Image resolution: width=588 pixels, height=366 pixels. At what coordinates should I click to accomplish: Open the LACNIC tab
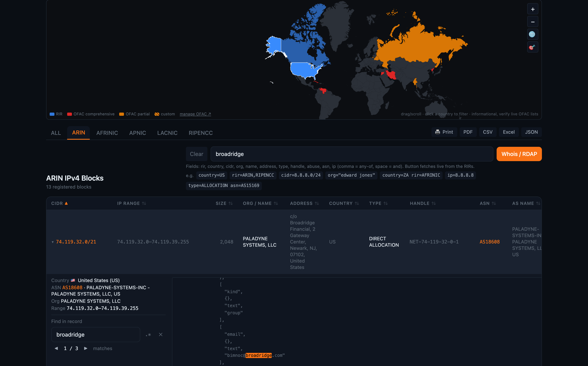coord(167,133)
